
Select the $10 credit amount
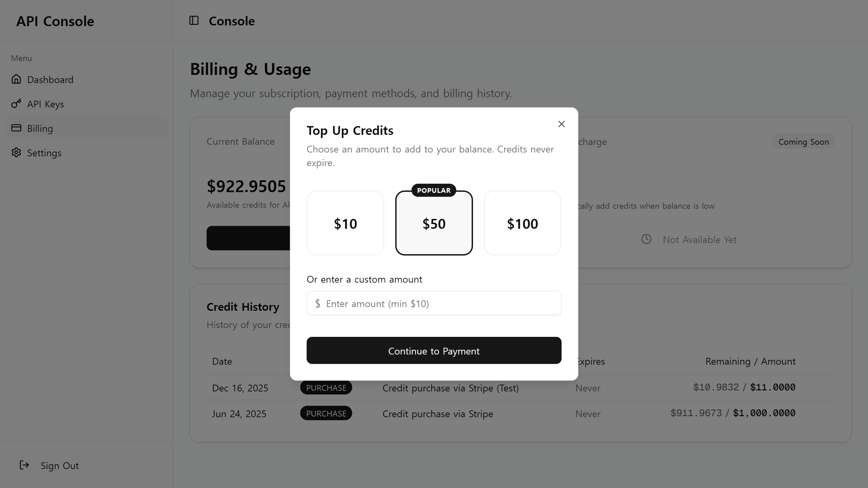tap(345, 223)
